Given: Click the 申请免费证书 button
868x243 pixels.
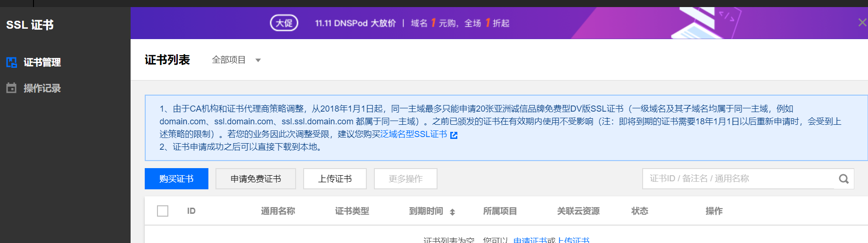Looking at the screenshot, I should (x=256, y=178).
